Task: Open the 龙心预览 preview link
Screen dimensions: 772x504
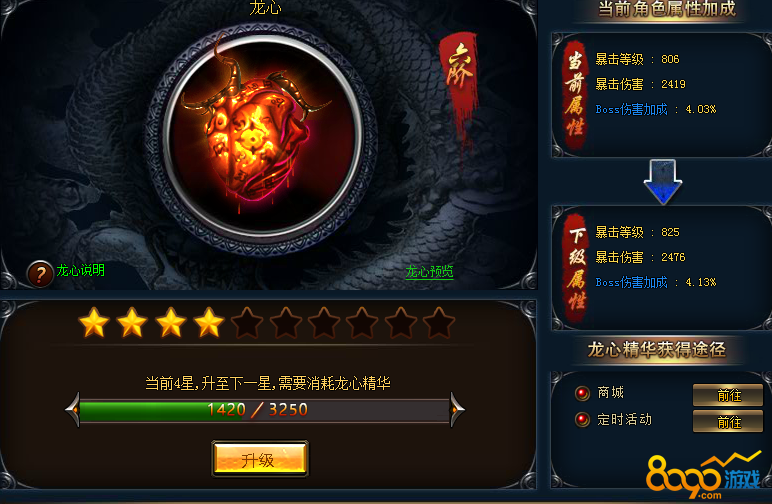Action: pyautogui.click(x=429, y=271)
